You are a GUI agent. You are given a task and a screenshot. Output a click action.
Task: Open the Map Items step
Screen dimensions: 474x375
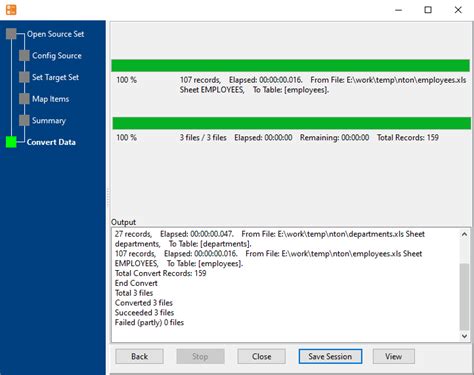click(x=50, y=99)
